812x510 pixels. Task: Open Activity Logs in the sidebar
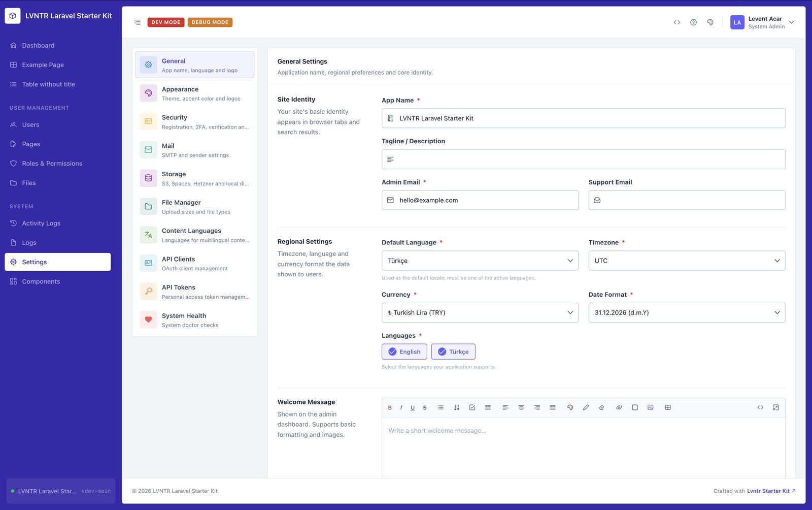click(58, 223)
